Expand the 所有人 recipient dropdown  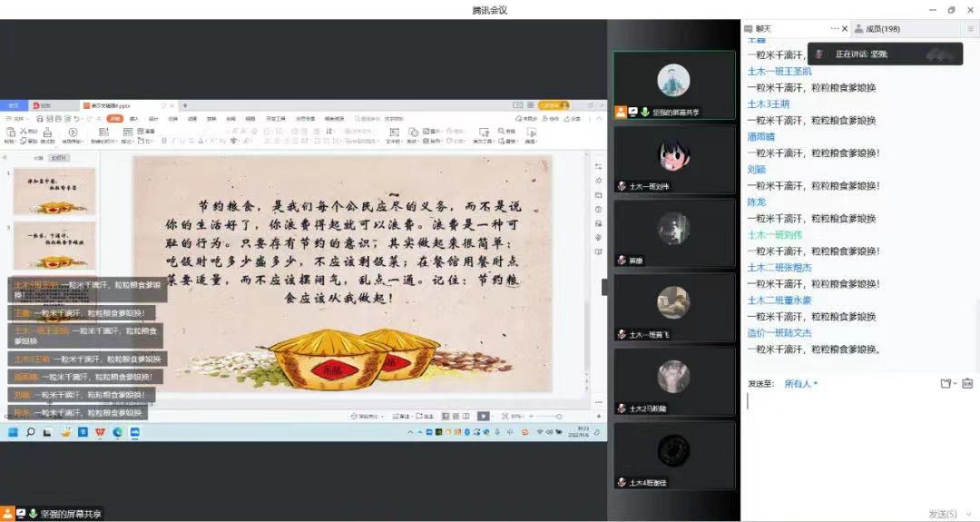click(800, 384)
